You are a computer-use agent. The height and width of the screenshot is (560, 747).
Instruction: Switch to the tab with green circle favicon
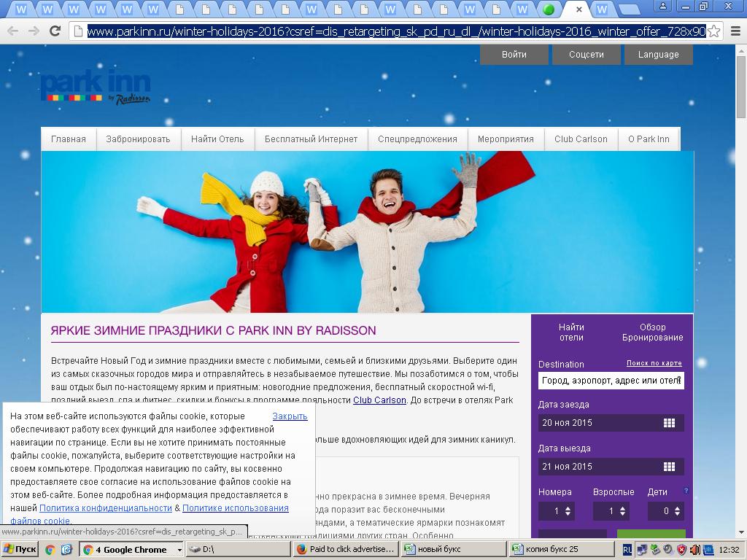click(x=549, y=9)
